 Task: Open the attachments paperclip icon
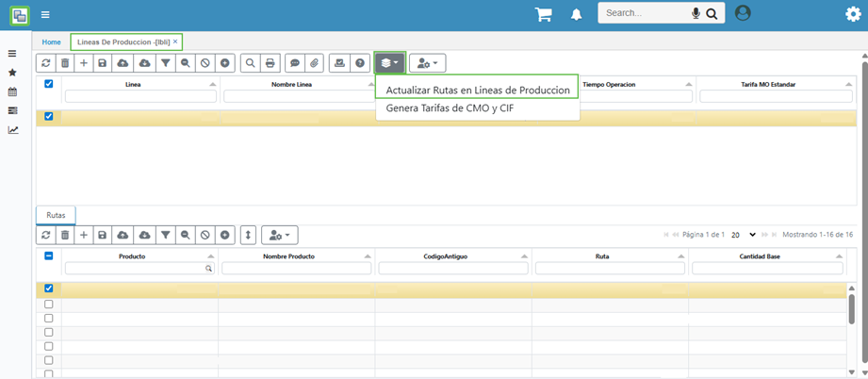coord(314,63)
